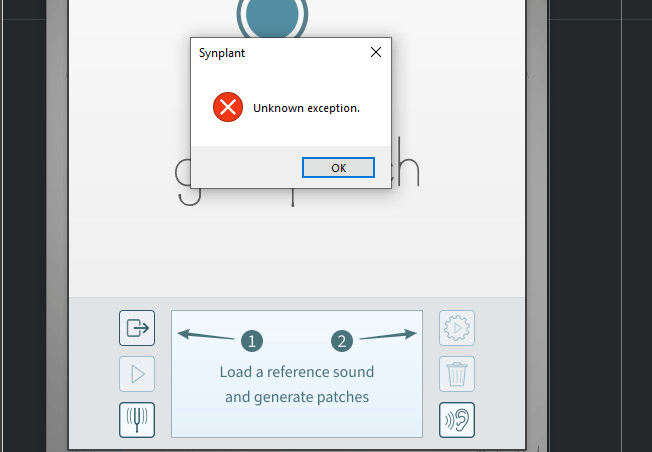Image resolution: width=652 pixels, height=452 pixels.
Task: Click the tuning fork icon
Action: coord(137,420)
